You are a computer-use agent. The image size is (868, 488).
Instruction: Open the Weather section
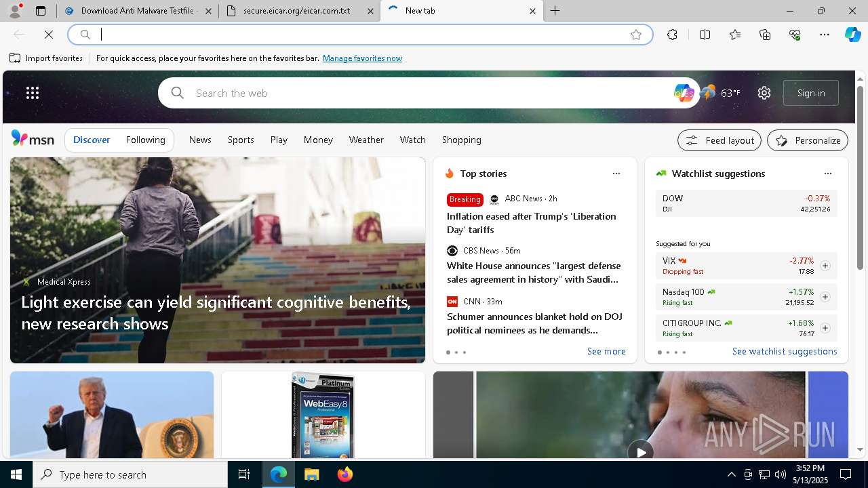[366, 140]
